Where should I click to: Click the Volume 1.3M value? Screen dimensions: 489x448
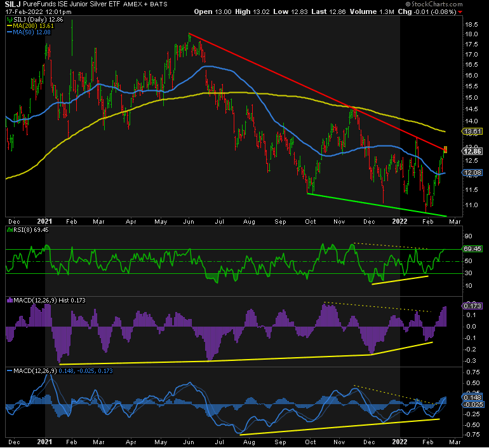(372, 12)
